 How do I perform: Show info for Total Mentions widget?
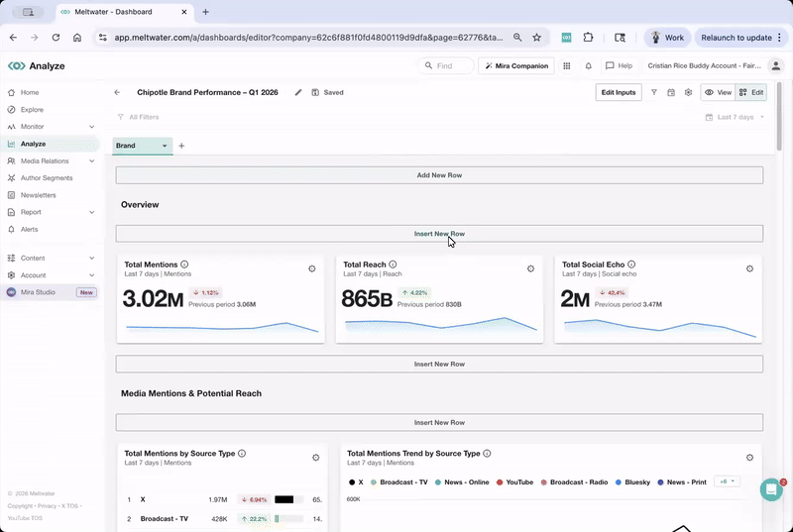[x=184, y=265]
